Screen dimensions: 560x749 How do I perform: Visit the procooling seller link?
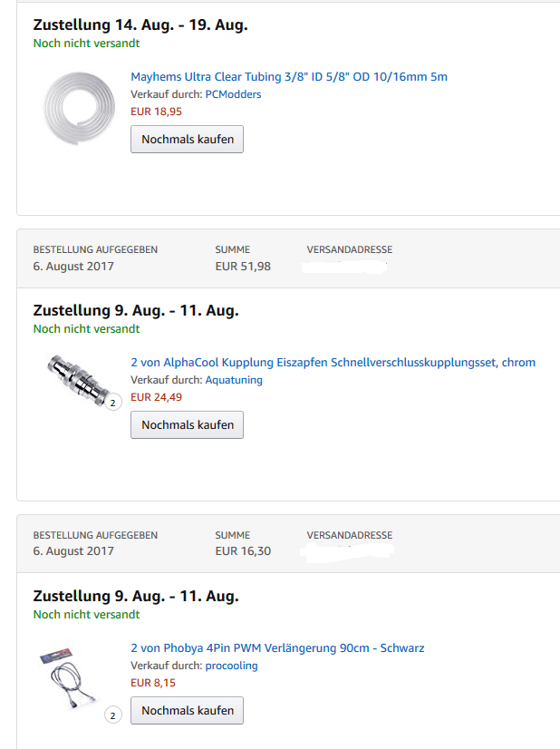click(231, 666)
